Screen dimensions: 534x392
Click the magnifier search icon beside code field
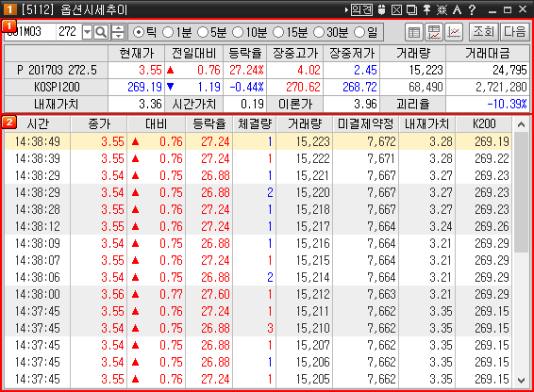(x=101, y=32)
